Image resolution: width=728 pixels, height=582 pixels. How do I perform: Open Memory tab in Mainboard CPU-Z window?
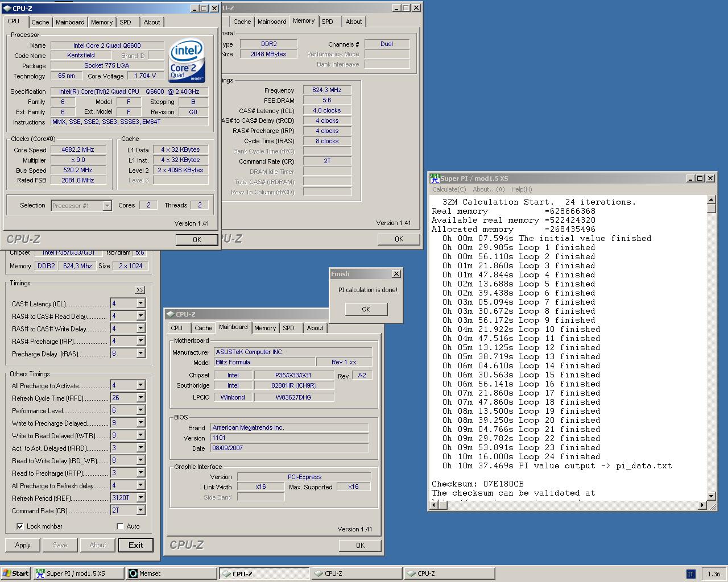pyautogui.click(x=265, y=328)
